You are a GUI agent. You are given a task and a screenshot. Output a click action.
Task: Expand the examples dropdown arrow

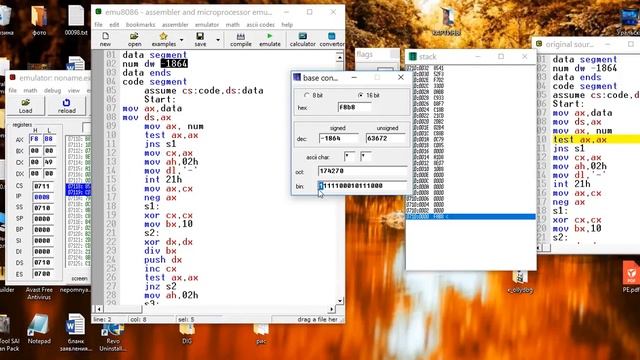point(182,40)
